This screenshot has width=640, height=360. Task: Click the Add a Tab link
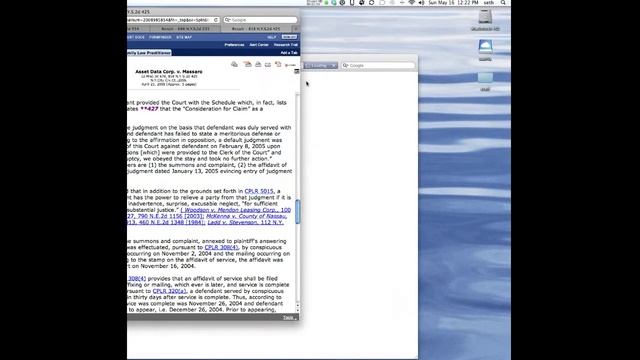pos(289,53)
